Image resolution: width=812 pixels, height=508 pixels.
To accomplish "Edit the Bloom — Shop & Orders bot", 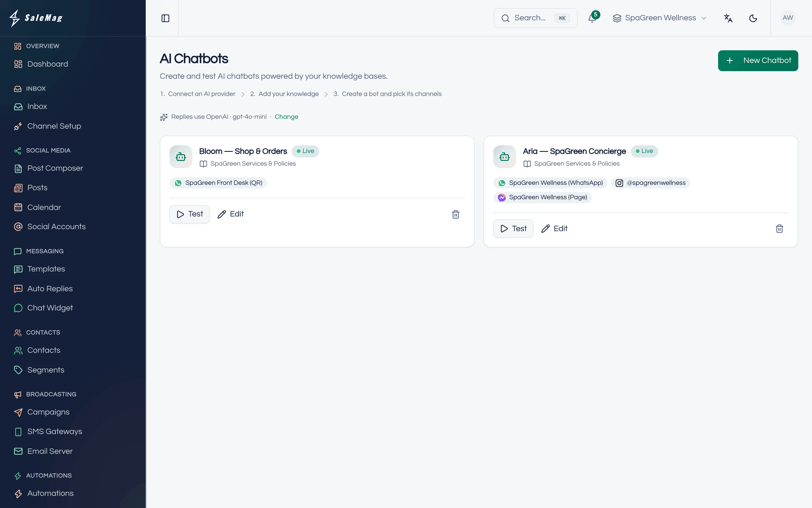I will pyautogui.click(x=231, y=214).
